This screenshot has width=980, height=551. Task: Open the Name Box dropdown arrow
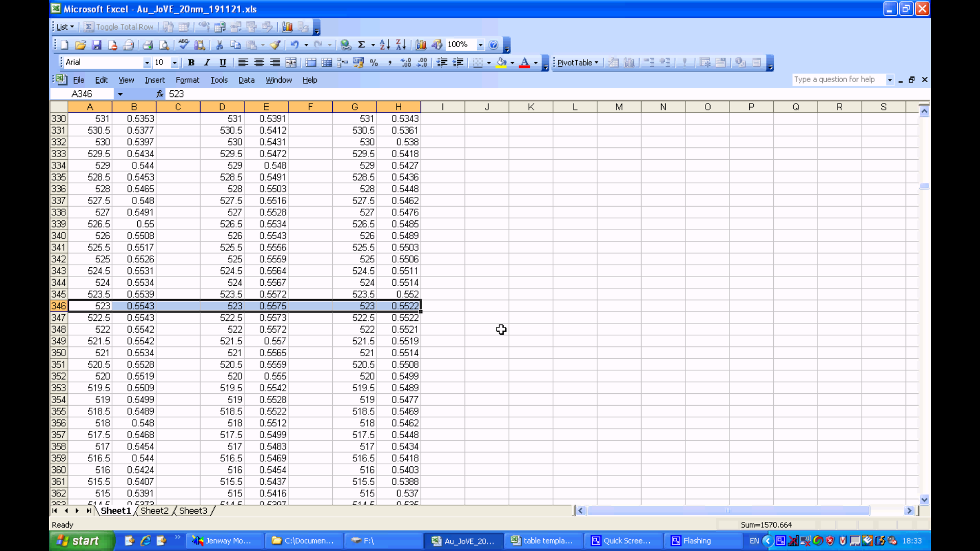point(120,94)
